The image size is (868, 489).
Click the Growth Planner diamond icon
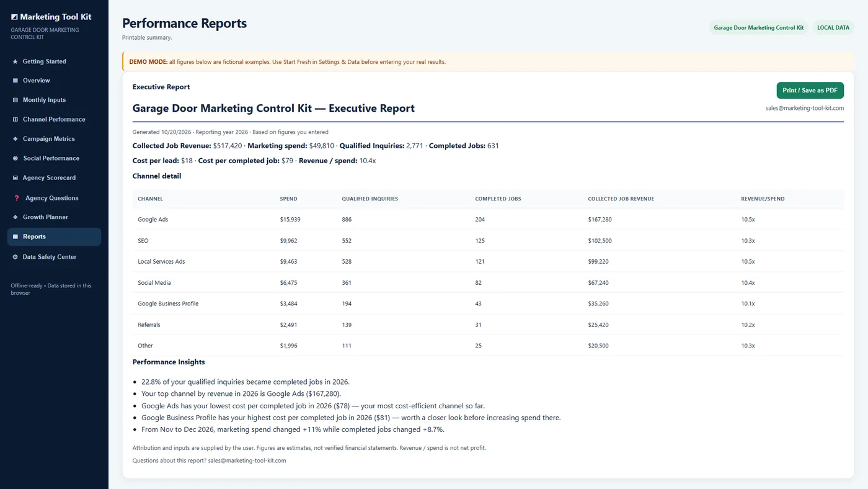pyautogui.click(x=15, y=217)
